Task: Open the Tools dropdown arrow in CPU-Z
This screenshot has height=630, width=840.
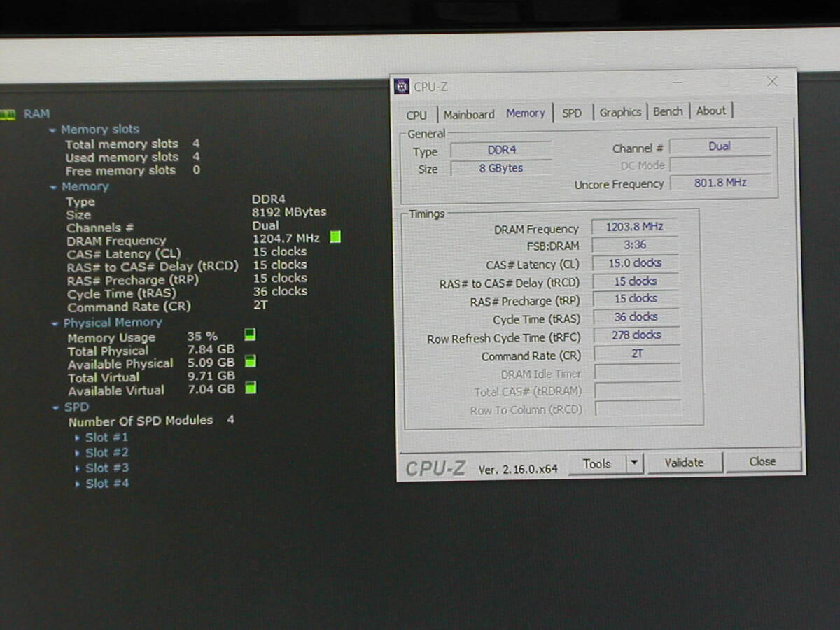Action: pyautogui.click(x=634, y=463)
